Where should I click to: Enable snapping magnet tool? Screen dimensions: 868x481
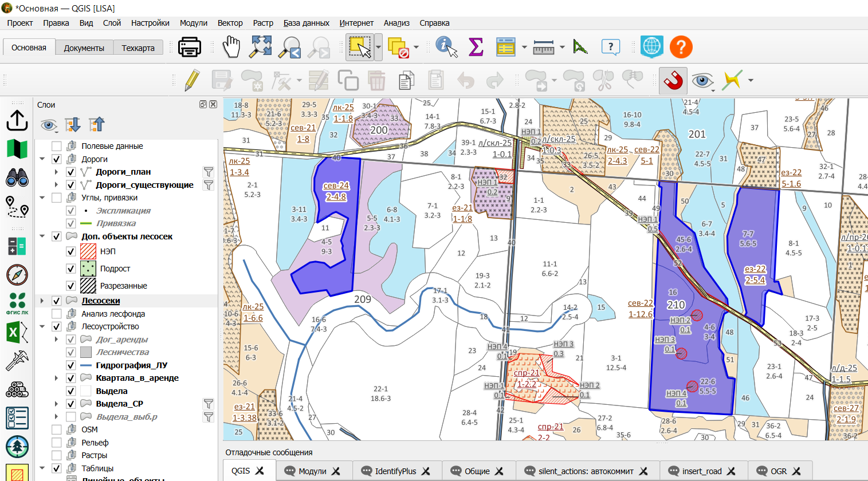click(x=674, y=80)
